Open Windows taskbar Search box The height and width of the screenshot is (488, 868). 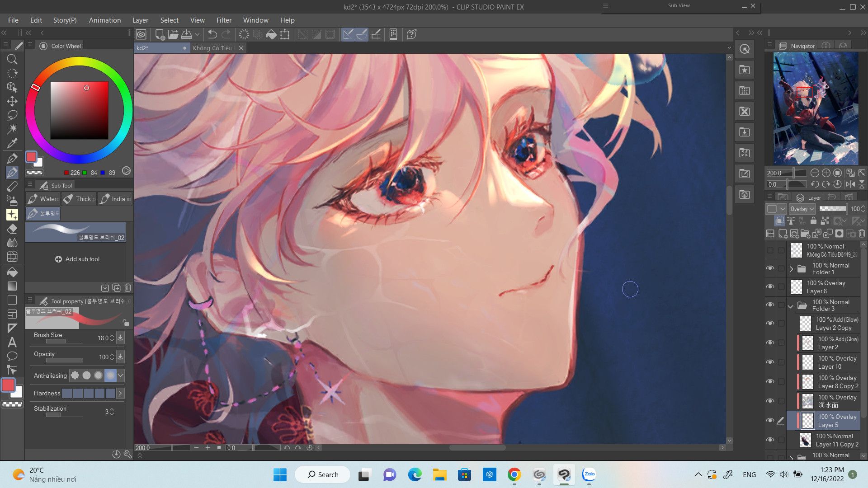tap(323, 474)
